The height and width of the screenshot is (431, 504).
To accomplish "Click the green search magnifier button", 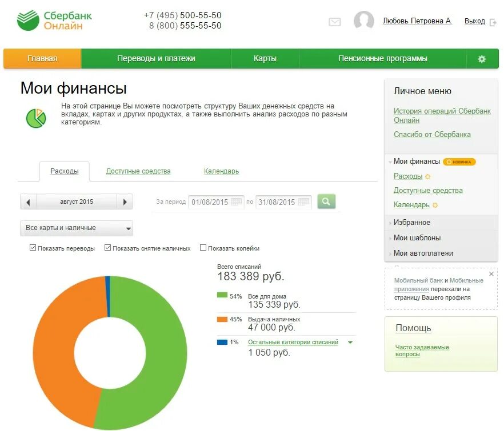I will pos(326,201).
